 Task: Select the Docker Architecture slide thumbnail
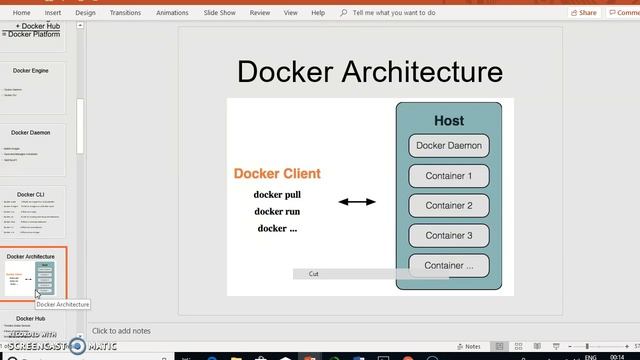click(33, 274)
